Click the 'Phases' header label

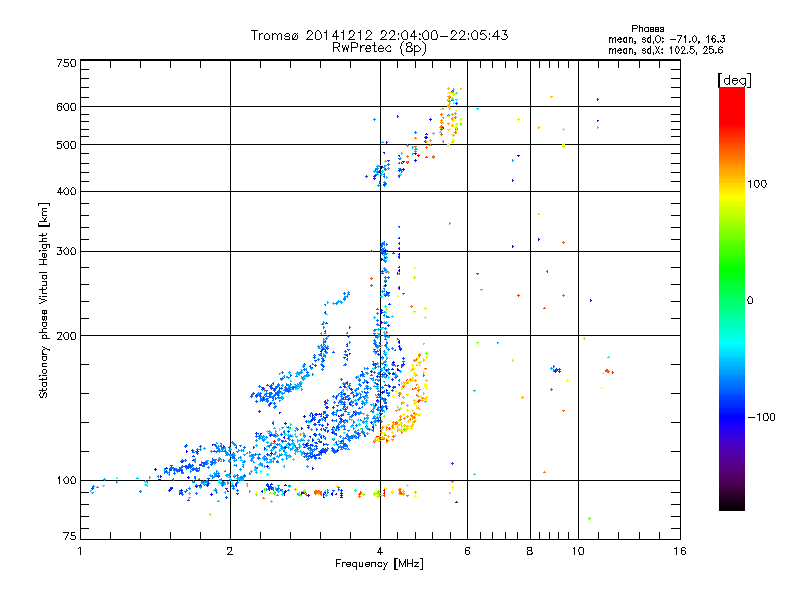(x=647, y=29)
